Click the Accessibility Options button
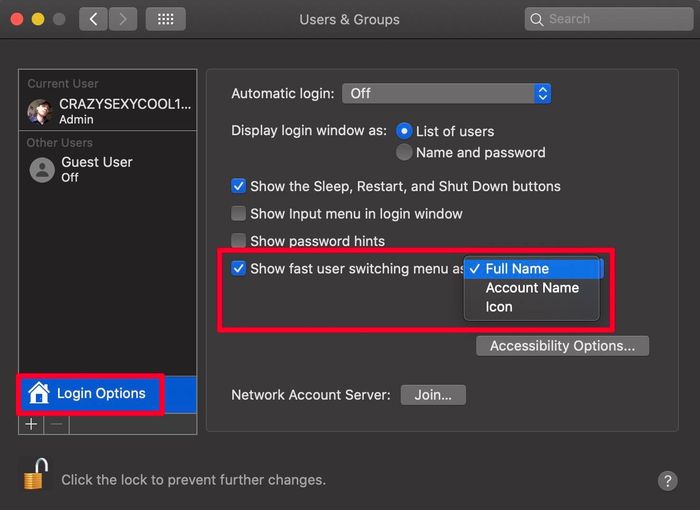Viewport: 700px width, 510px height. pos(562,346)
